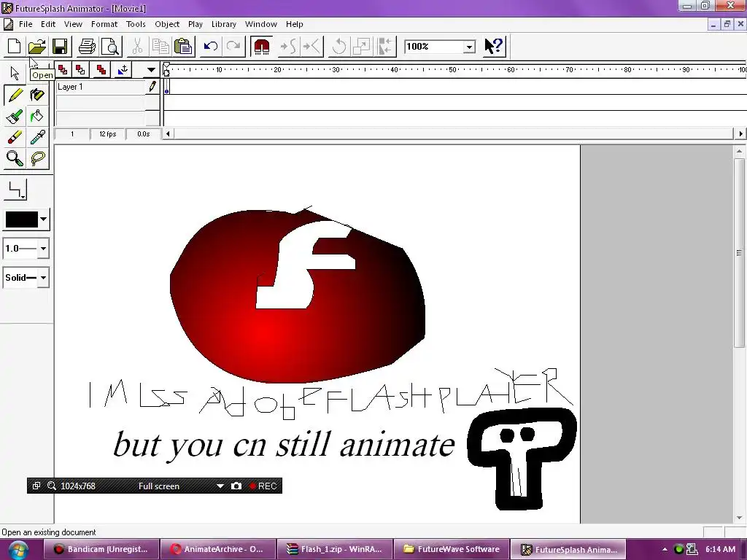Paste using the clipboard icon
The height and width of the screenshot is (560, 747).
[183, 46]
